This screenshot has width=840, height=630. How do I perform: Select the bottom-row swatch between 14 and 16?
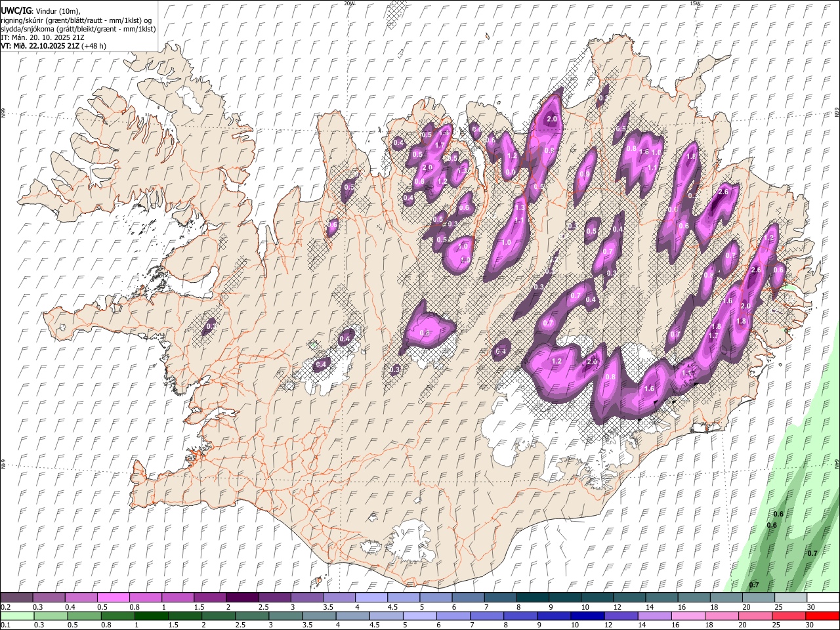654,616
